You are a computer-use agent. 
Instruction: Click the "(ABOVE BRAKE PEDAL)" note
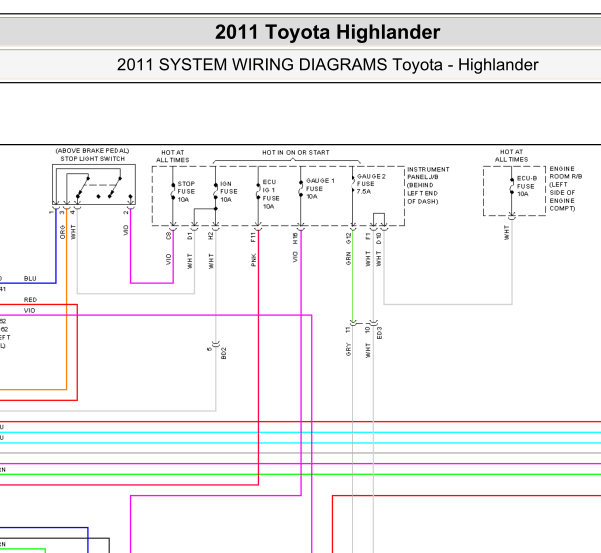(x=92, y=151)
